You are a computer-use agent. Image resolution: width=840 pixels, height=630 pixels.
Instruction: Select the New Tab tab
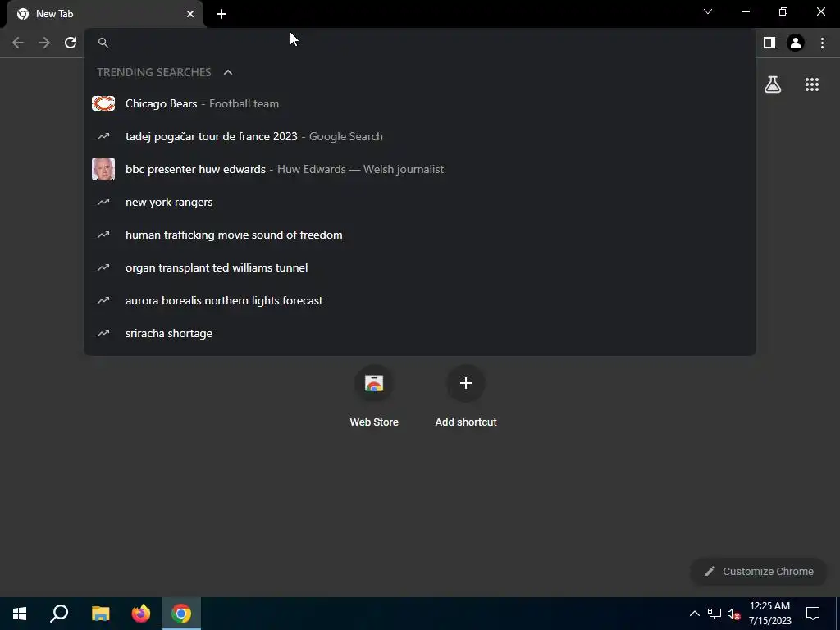tap(105, 14)
